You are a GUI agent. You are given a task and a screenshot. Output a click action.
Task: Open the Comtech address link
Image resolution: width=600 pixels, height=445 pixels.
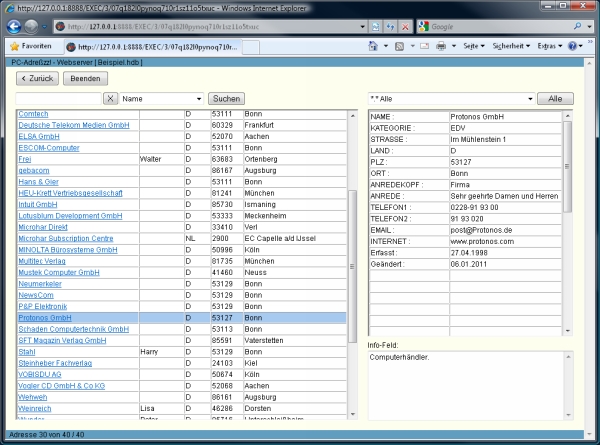(x=33, y=114)
